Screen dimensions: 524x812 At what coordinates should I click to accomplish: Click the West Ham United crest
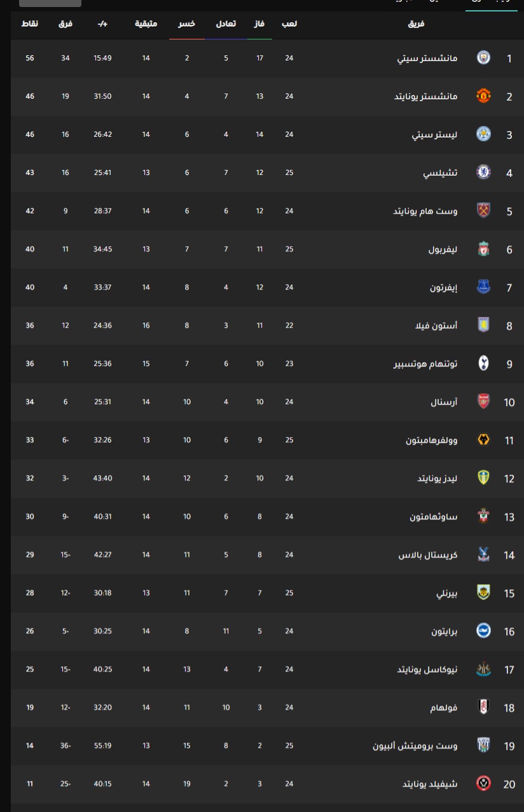(x=484, y=211)
